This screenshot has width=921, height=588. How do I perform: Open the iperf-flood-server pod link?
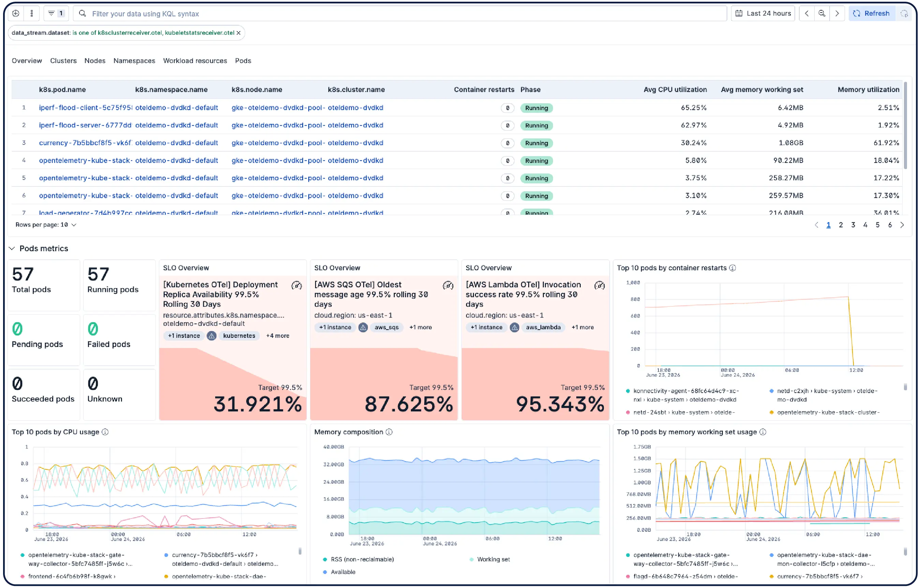(x=85, y=125)
